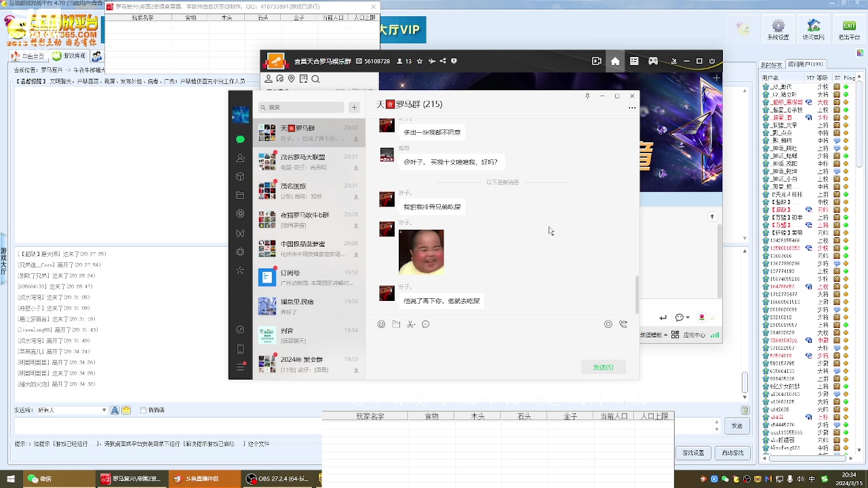Viewport: 868px width, 488px height.
Task: Click the WeChat search box
Action: [x=300, y=107]
